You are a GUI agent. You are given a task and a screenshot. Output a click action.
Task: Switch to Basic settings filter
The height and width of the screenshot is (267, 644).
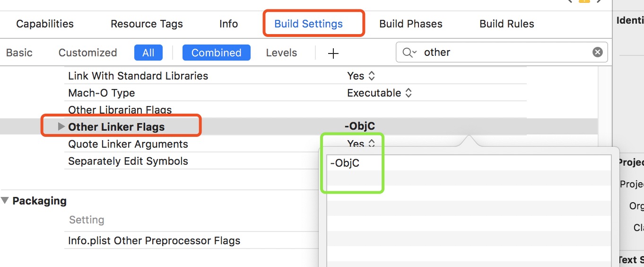click(x=19, y=53)
